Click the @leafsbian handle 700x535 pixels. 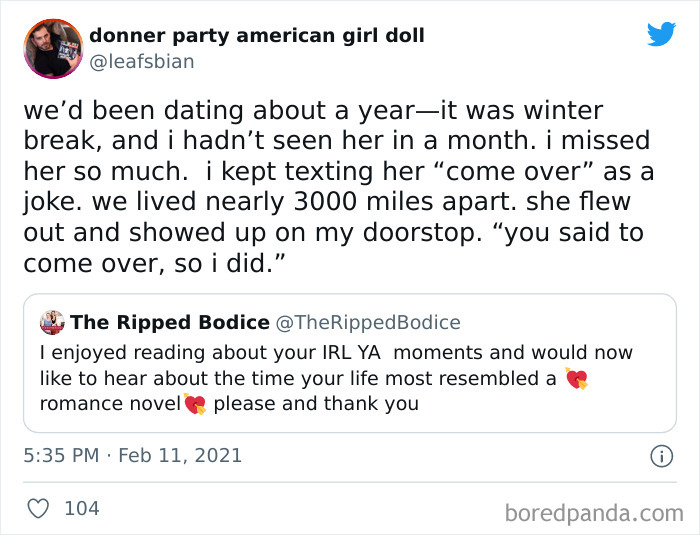pyautogui.click(x=142, y=62)
